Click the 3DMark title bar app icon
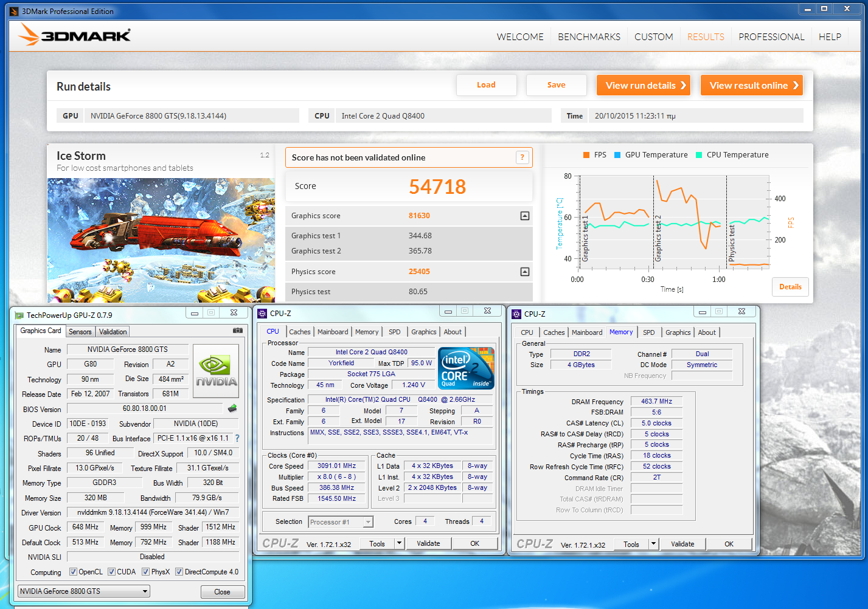This screenshot has width=868, height=609. pyautogui.click(x=14, y=11)
